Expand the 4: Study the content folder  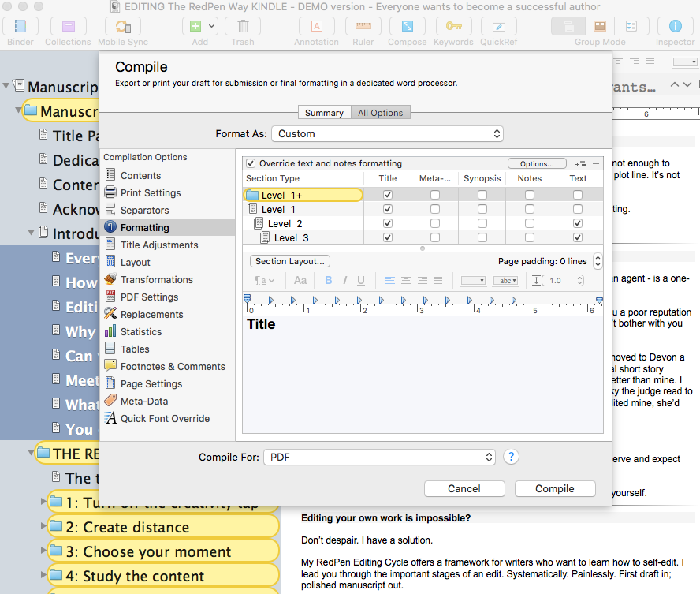click(x=43, y=574)
